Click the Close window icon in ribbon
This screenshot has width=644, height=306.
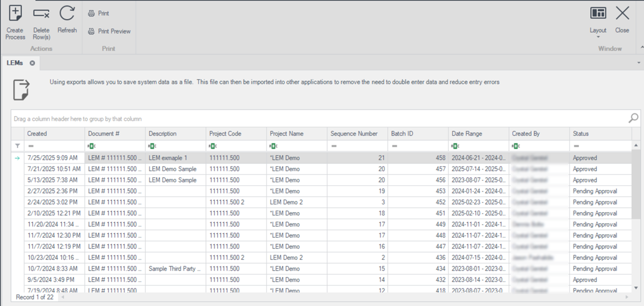622,14
